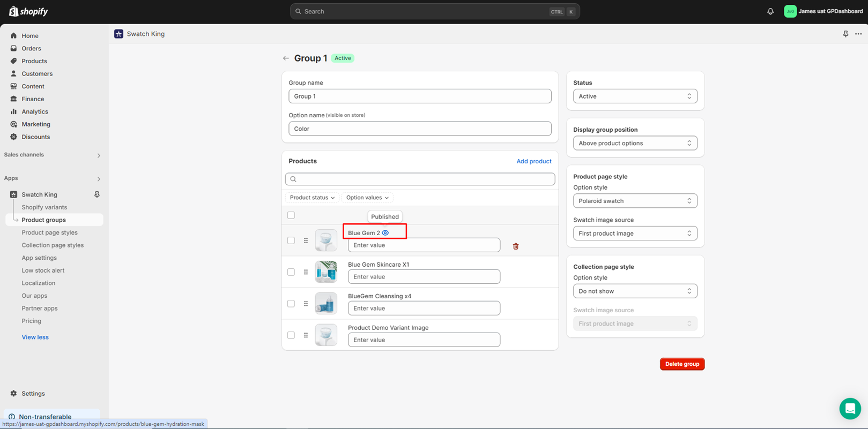Click the Orders sidebar icon
This screenshot has width=868, height=429.
click(13, 48)
